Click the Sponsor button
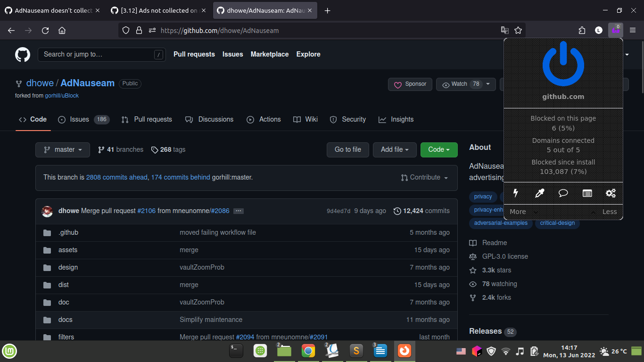 coord(410,84)
